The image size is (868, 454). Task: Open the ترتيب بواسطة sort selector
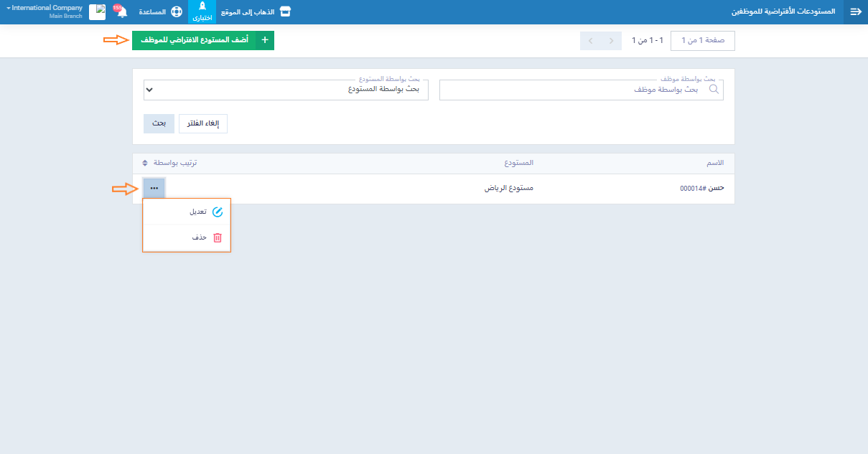(169, 163)
